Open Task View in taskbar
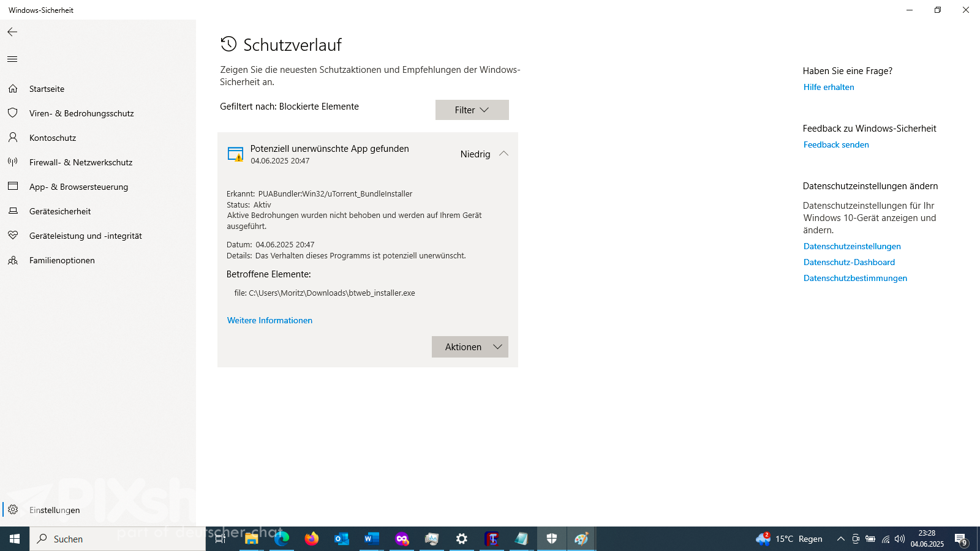 (221, 539)
